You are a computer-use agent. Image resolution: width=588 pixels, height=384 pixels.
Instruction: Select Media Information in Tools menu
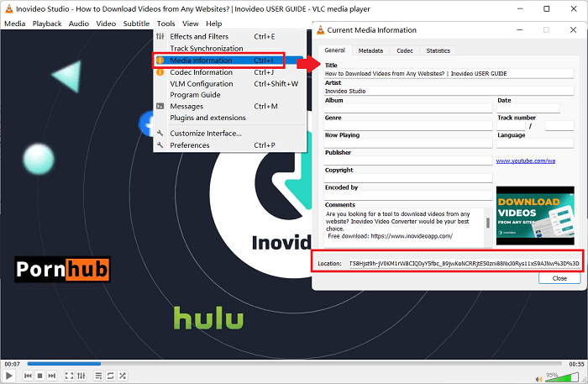(229, 60)
